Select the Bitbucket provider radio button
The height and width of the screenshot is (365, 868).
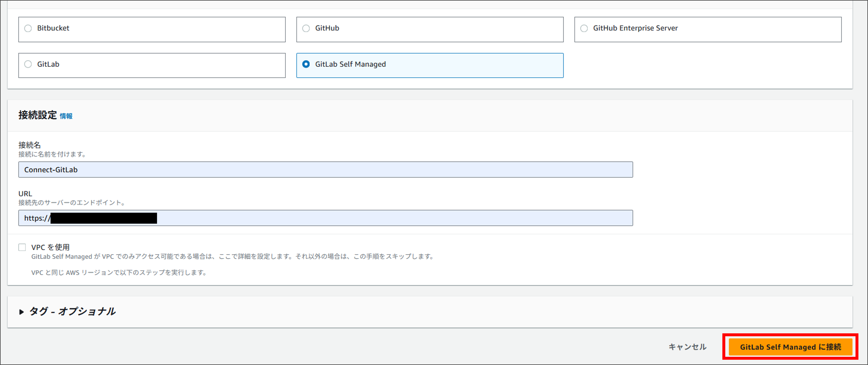(28, 28)
